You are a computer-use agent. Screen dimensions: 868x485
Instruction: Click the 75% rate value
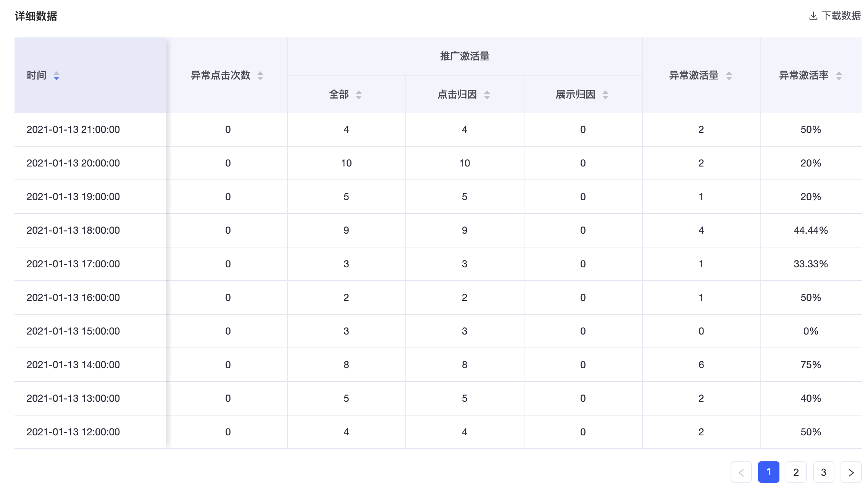tap(811, 365)
